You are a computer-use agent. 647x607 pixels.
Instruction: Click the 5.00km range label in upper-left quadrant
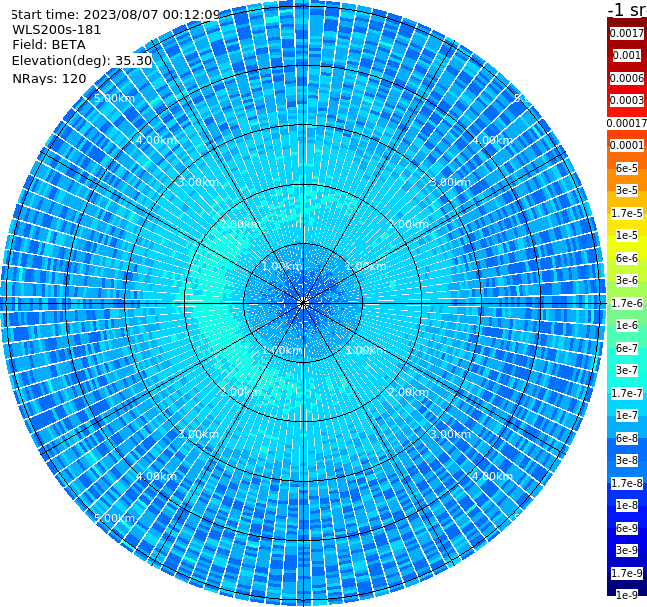(114, 98)
